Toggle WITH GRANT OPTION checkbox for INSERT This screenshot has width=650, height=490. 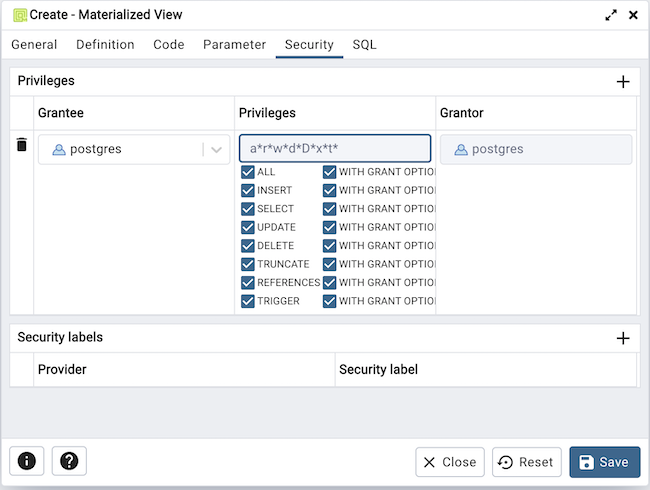coord(329,190)
